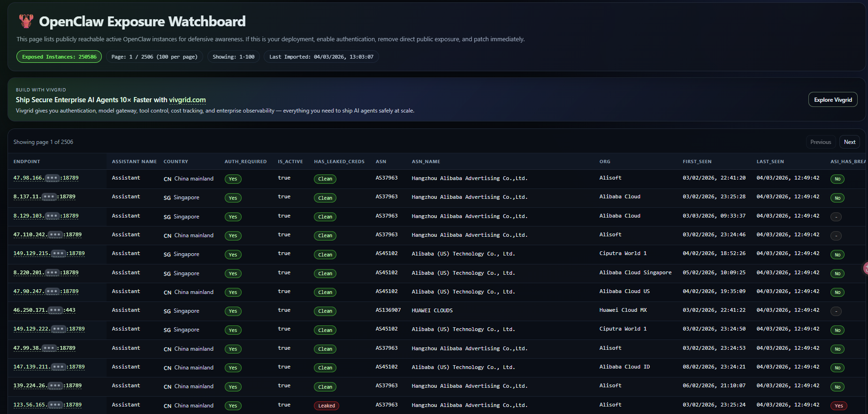The height and width of the screenshot is (414, 868).
Task: Click the Alibaba Cloud Singapore org cell
Action: pos(635,272)
